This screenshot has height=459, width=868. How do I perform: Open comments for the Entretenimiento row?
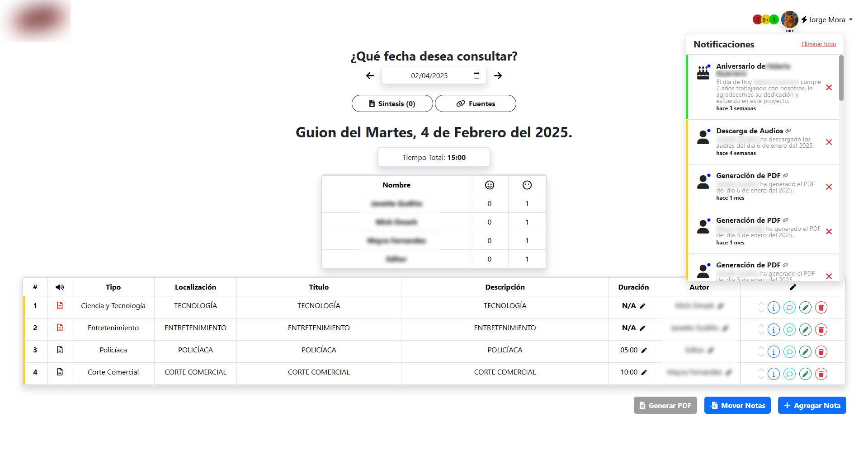789,330
